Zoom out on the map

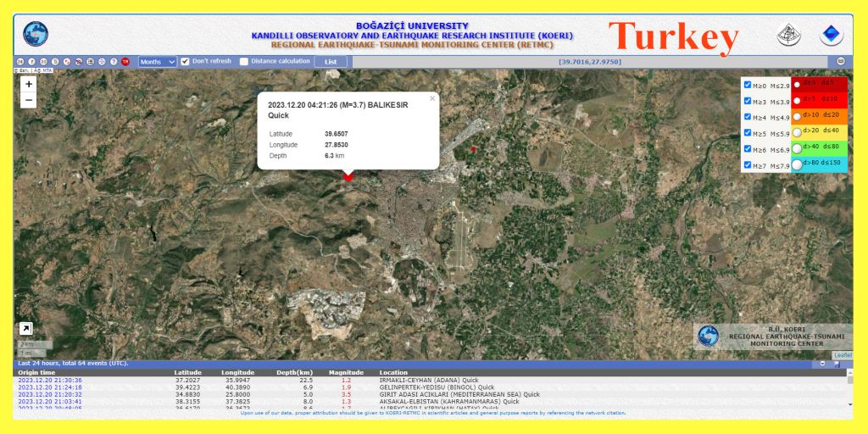coord(29,100)
